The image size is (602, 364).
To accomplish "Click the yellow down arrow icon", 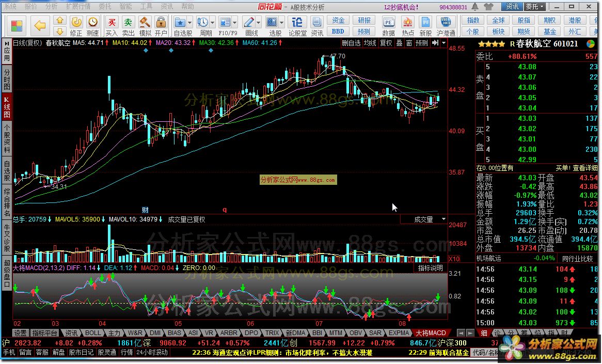I will click(x=59, y=31).
